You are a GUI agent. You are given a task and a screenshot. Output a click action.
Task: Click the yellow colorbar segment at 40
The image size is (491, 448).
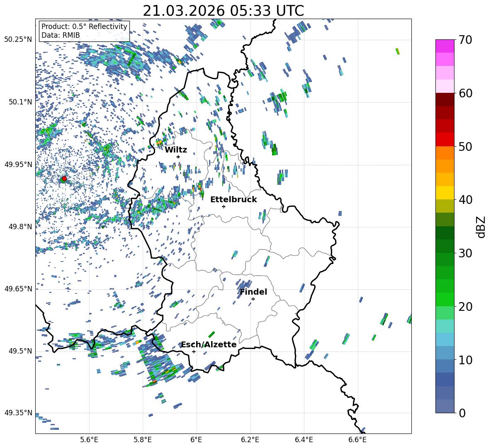pyautogui.click(x=445, y=193)
